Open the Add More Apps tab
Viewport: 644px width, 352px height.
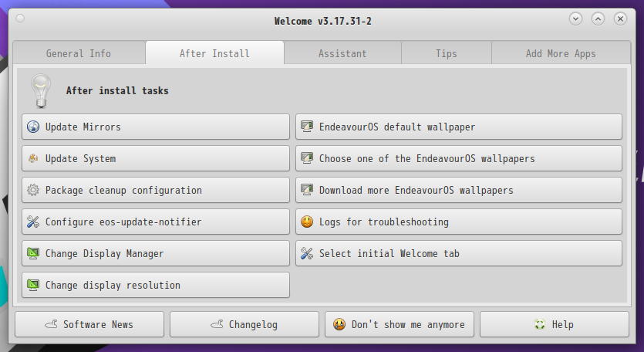pos(561,53)
